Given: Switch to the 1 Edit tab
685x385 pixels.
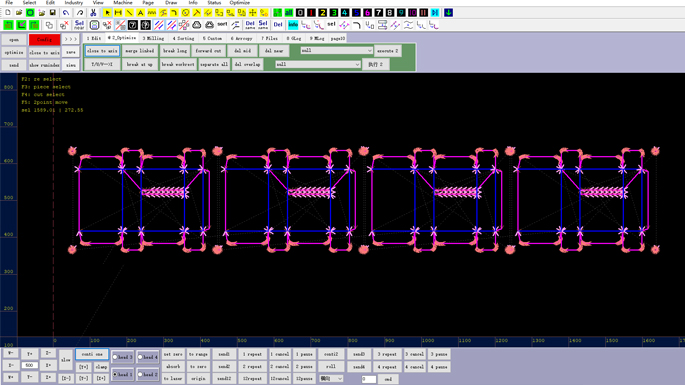Looking at the screenshot, I should pos(93,38).
